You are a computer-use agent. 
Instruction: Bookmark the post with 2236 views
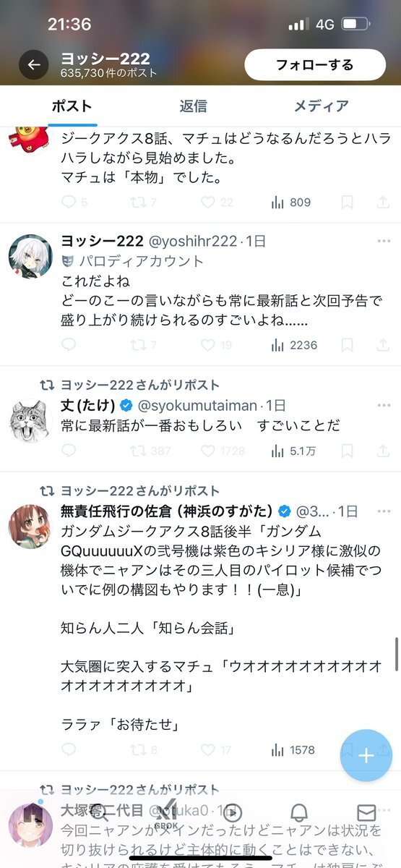(348, 346)
